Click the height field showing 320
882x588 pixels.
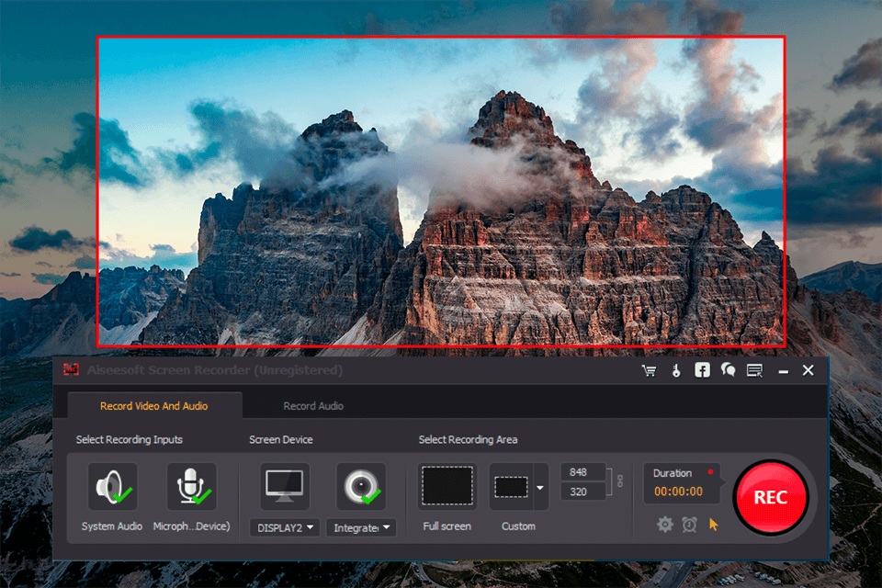click(582, 492)
